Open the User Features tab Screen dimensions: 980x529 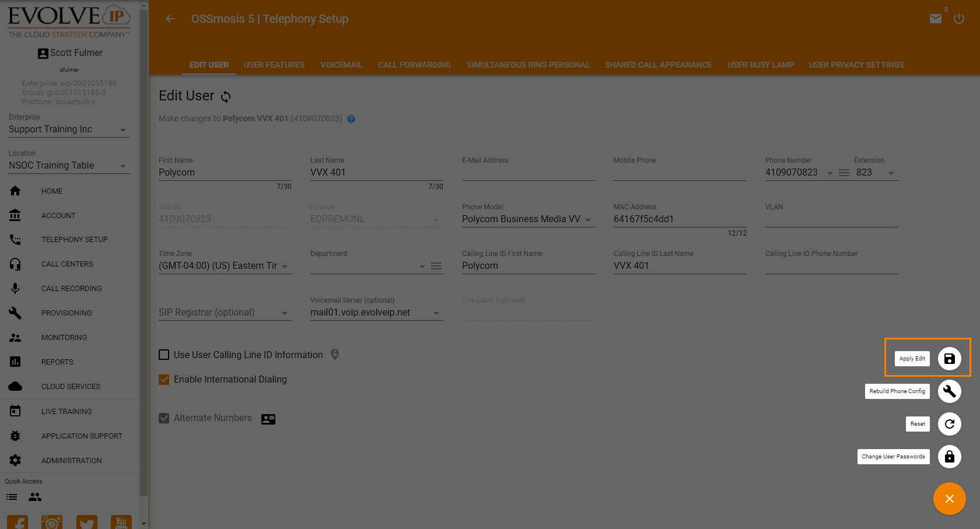pyautogui.click(x=274, y=65)
